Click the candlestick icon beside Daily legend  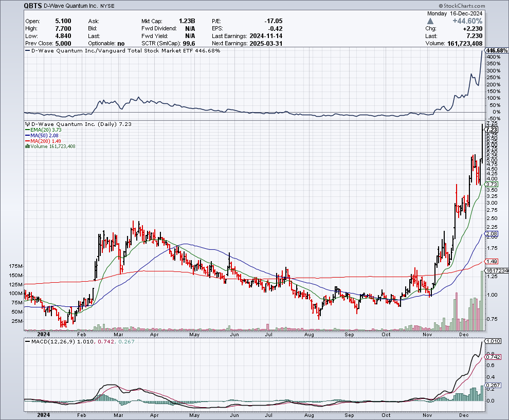point(27,124)
